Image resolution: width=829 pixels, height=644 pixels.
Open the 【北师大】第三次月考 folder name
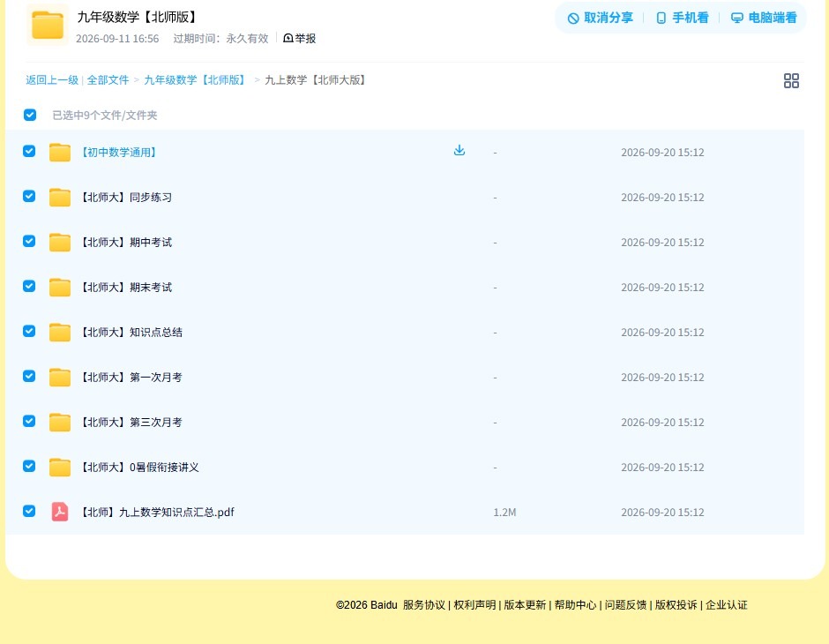point(131,422)
